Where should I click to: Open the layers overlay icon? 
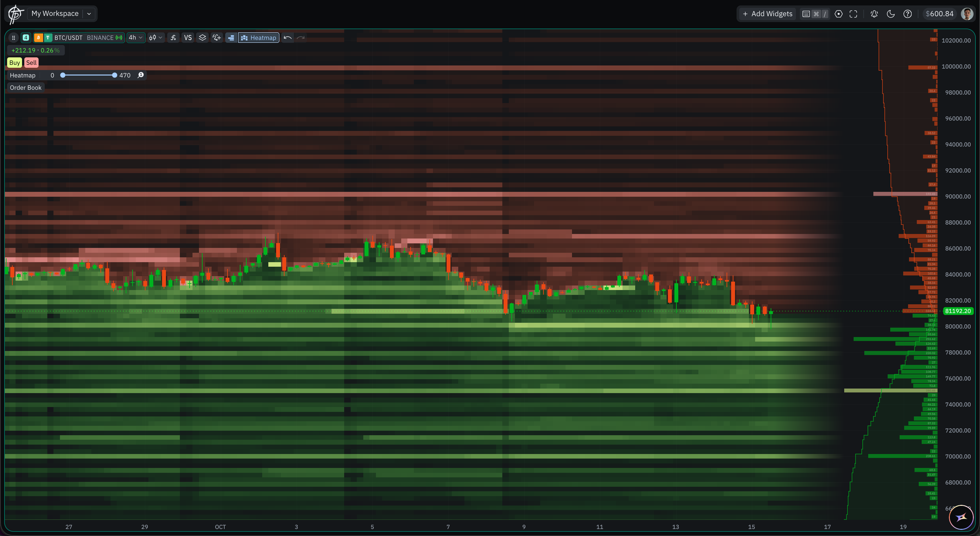click(203, 38)
